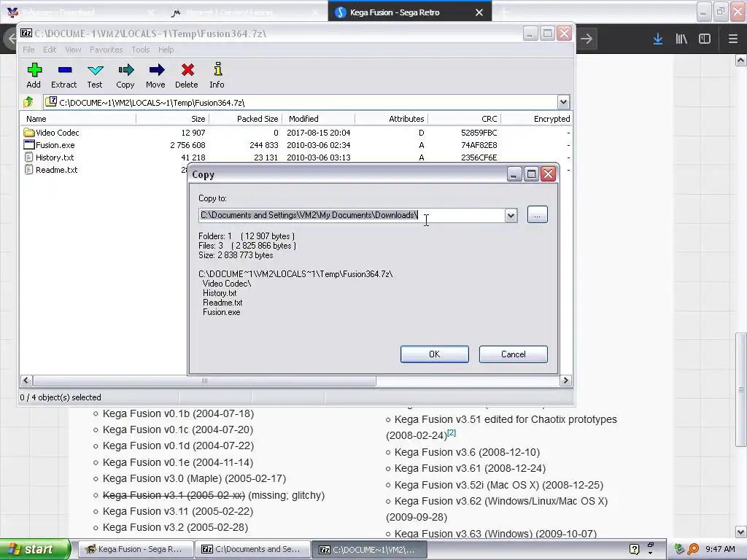This screenshot has width=747, height=560.
Task: Open the C:\Documents and Se... taskbar item
Action: (x=252, y=549)
